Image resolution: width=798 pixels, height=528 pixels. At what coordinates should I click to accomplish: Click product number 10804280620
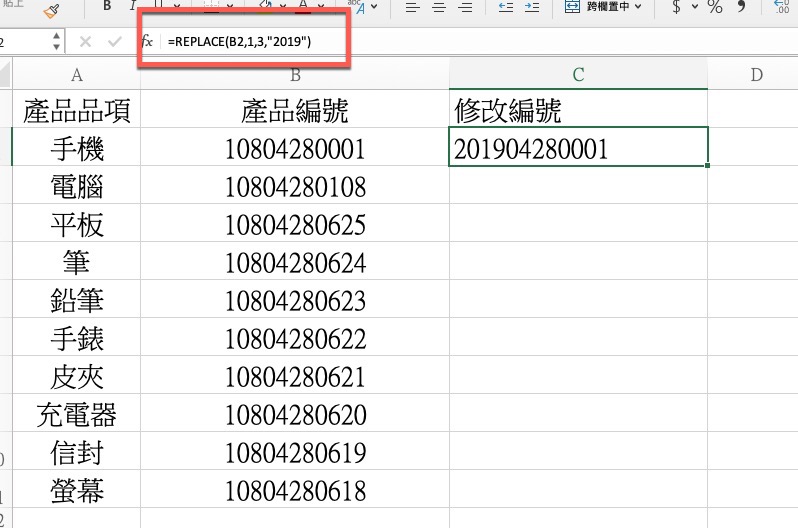295,412
